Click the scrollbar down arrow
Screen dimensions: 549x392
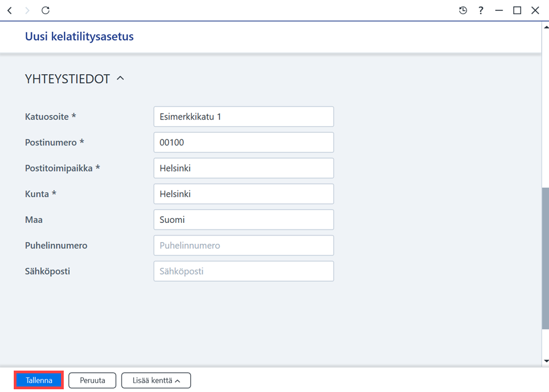546,361
